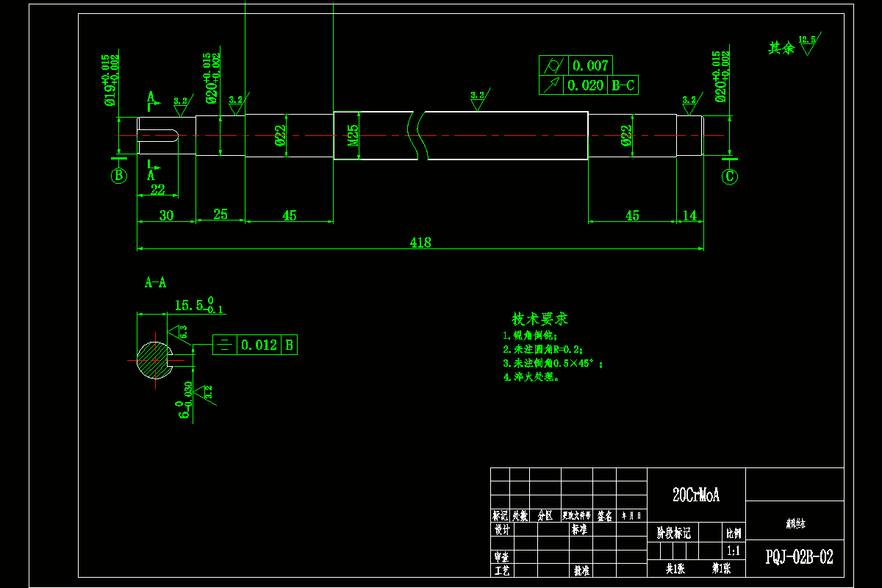The width and height of the screenshot is (882, 588).
Task: Click the 12.5 surface roughness symbol
Action: pyautogui.click(x=808, y=43)
